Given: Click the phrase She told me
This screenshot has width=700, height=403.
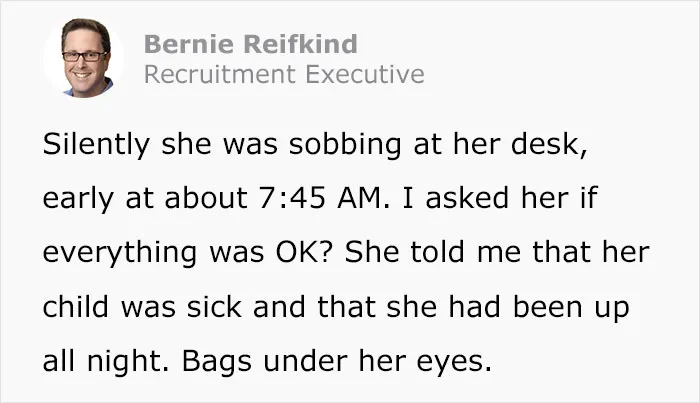Looking at the screenshot, I should (x=433, y=252).
